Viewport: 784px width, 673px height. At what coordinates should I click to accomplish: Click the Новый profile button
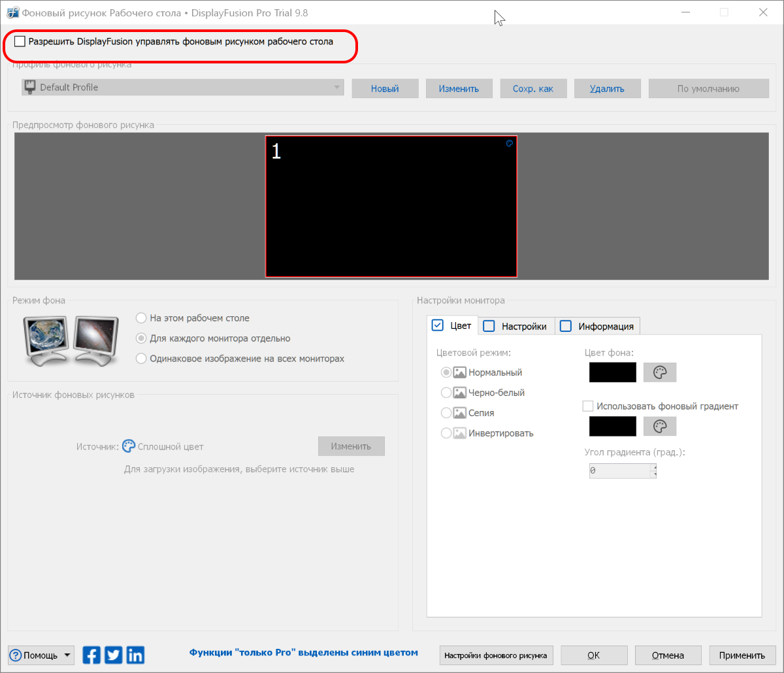click(x=385, y=89)
